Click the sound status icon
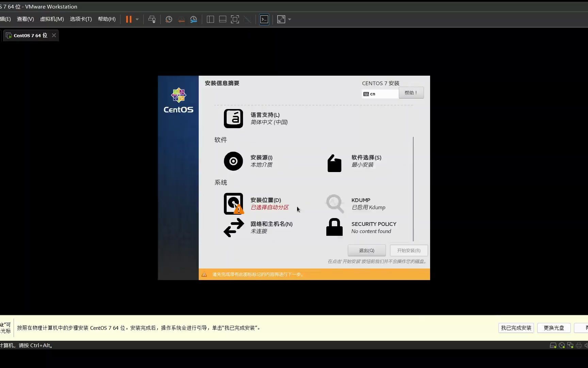This screenshot has width=588, height=368. 587,345
